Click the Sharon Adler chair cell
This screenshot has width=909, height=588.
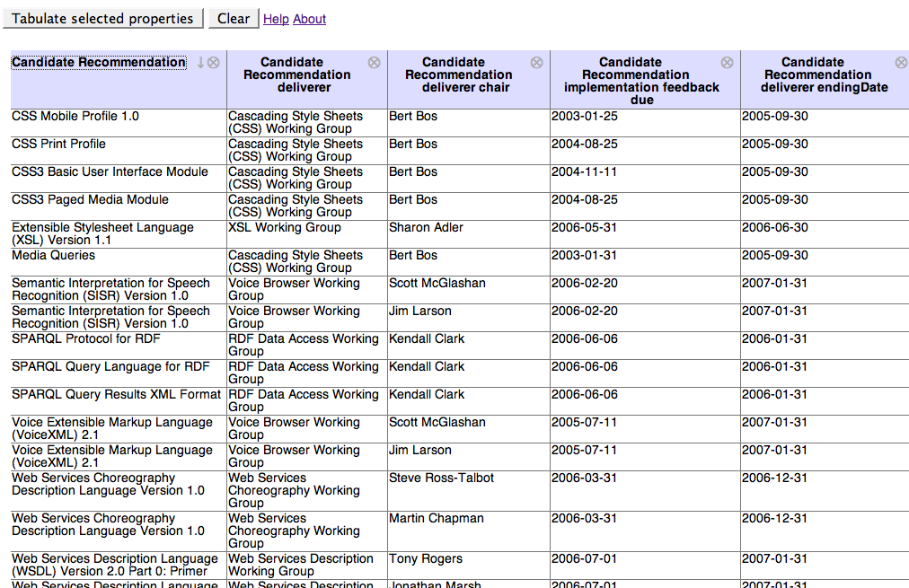(x=427, y=228)
